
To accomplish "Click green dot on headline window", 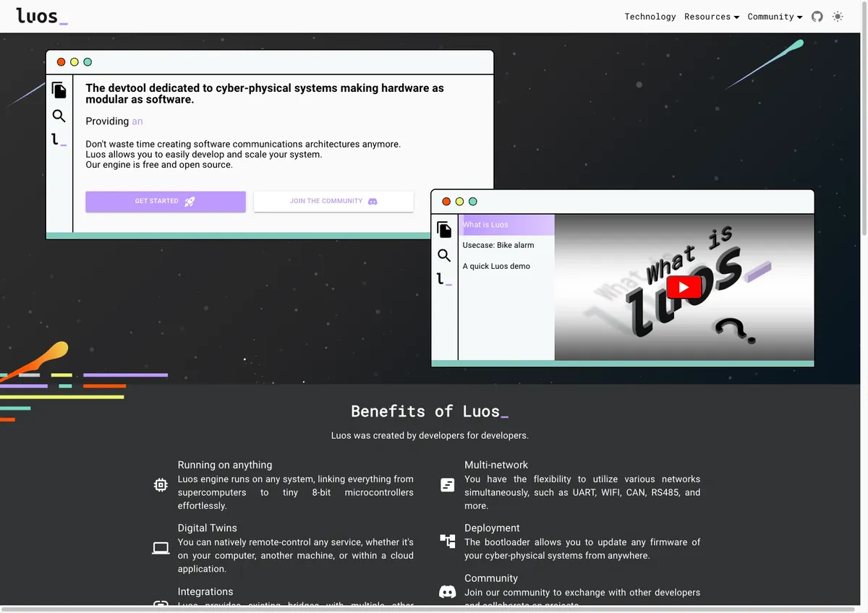I will point(88,62).
